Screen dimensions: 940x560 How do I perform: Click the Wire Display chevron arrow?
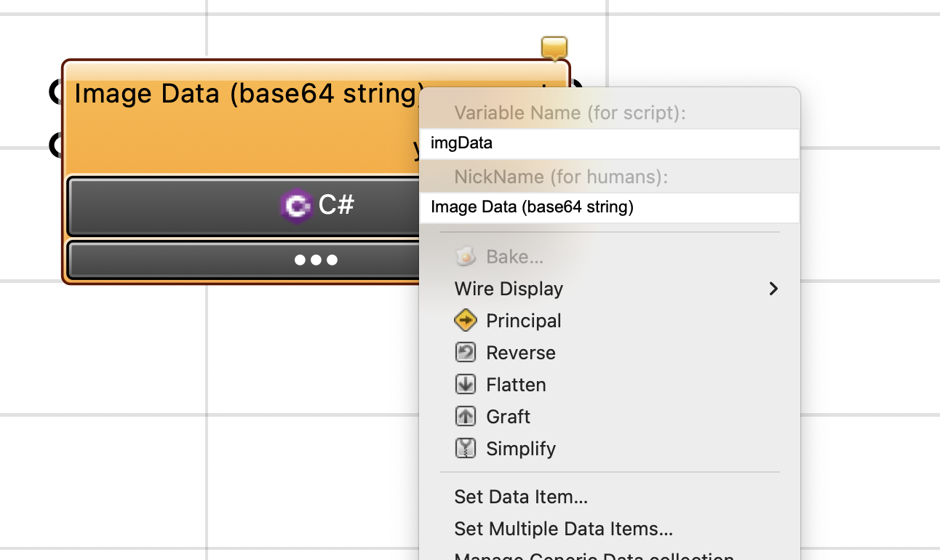[773, 289]
